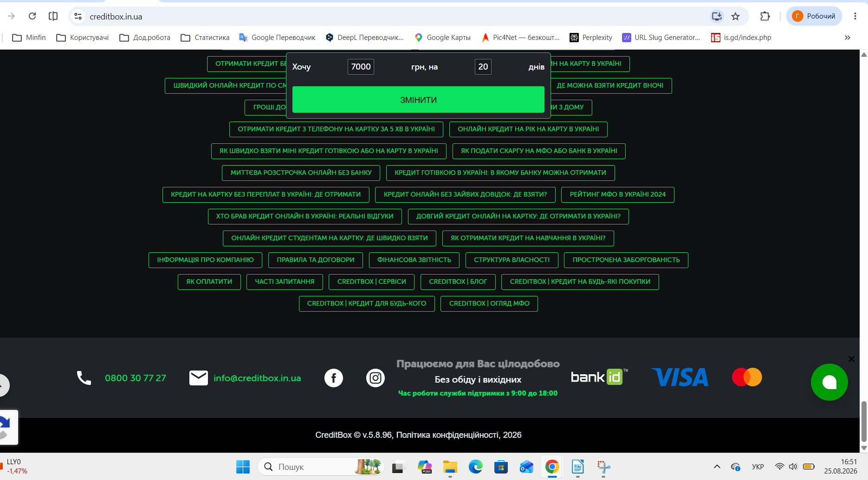Open the Дод.робота bookmarks folder

[x=145, y=38]
